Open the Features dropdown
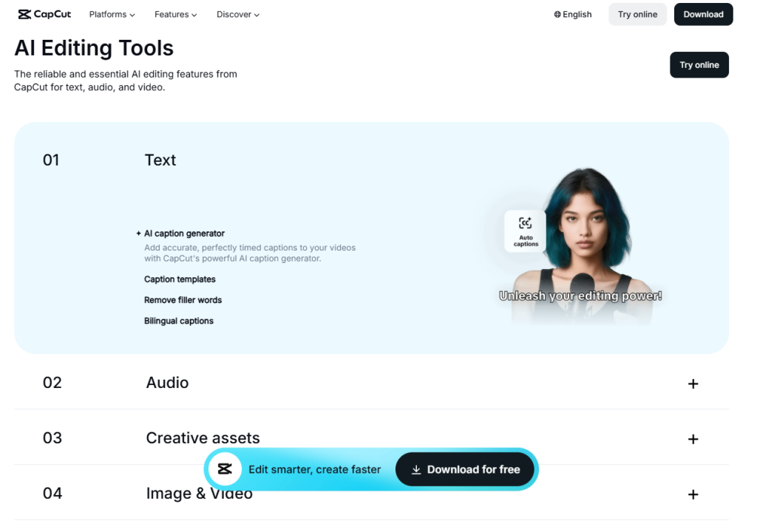Image resolution: width=757 pixels, height=532 pixels. (175, 14)
